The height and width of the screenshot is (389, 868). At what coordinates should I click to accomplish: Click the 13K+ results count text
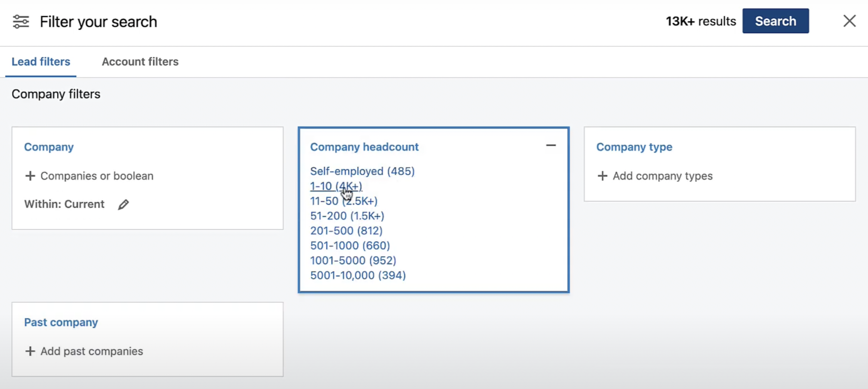coord(701,21)
